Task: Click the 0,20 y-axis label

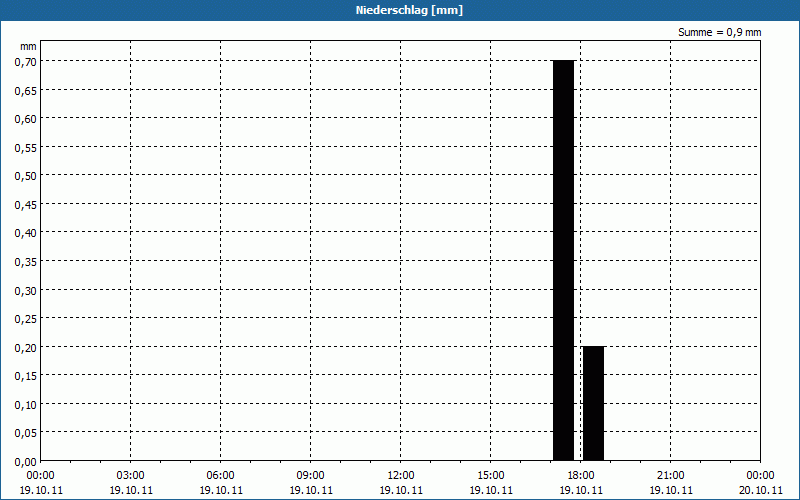Action: click(26, 348)
